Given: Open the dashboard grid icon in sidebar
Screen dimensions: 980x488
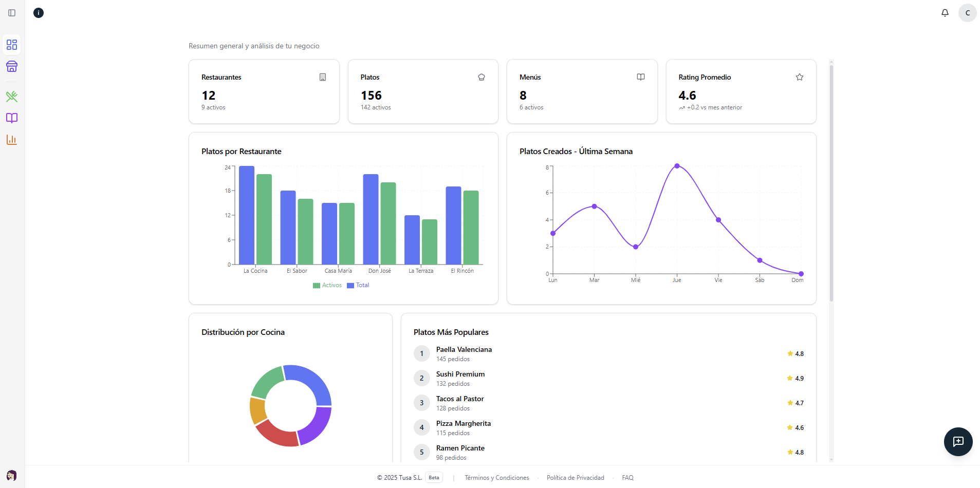Looking at the screenshot, I should point(12,45).
